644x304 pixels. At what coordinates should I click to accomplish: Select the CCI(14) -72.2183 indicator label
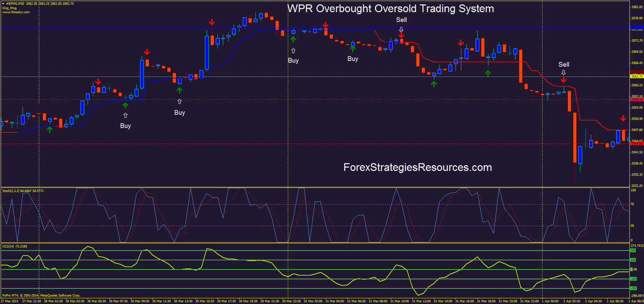coord(15,246)
